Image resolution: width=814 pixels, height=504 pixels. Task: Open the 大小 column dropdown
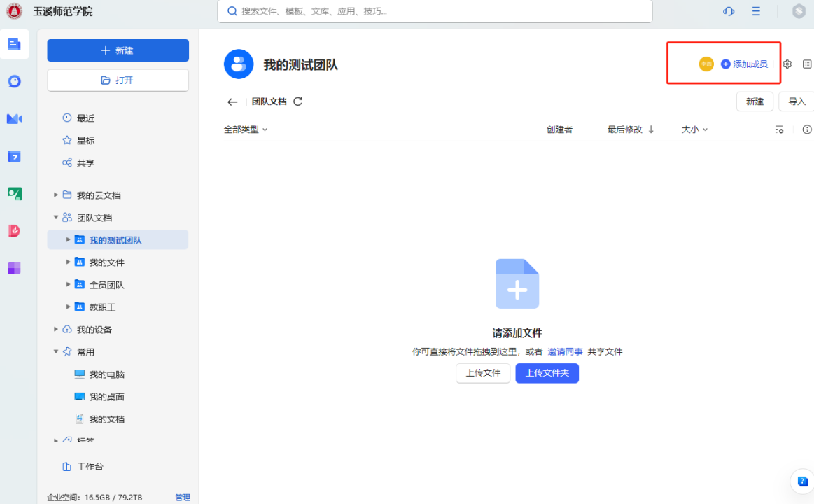[x=694, y=129]
